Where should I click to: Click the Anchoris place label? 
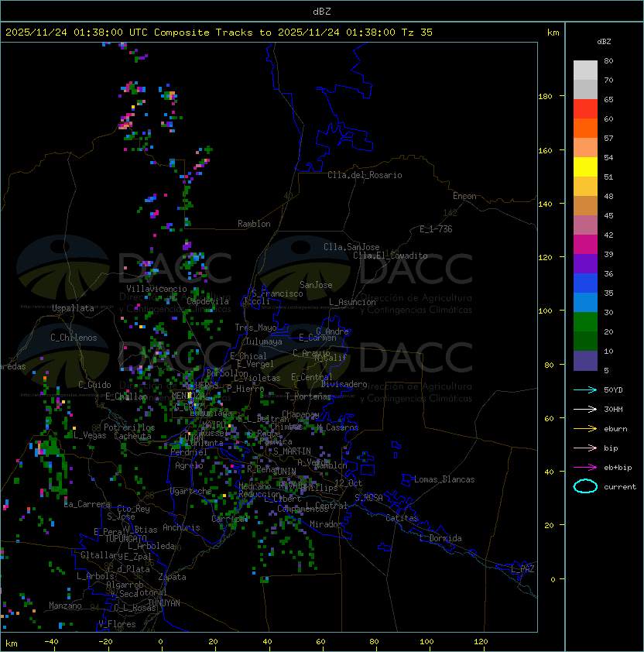pyautogui.click(x=181, y=527)
